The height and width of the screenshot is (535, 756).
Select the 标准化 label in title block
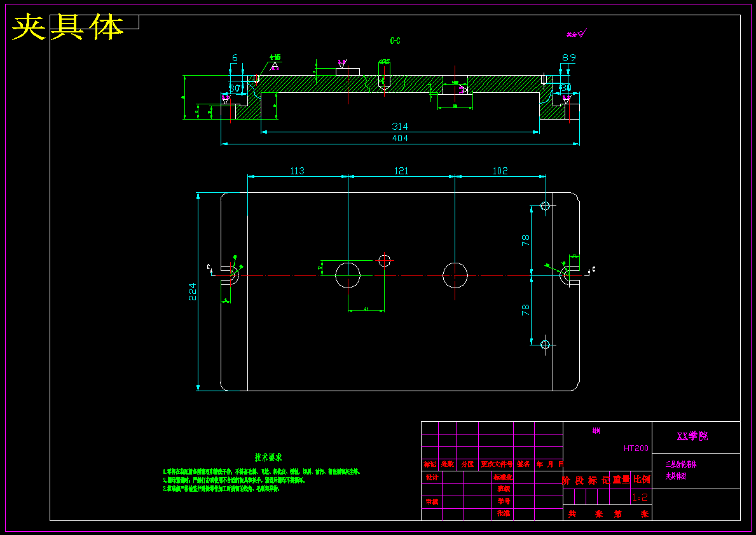pyautogui.click(x=502, y=477)
